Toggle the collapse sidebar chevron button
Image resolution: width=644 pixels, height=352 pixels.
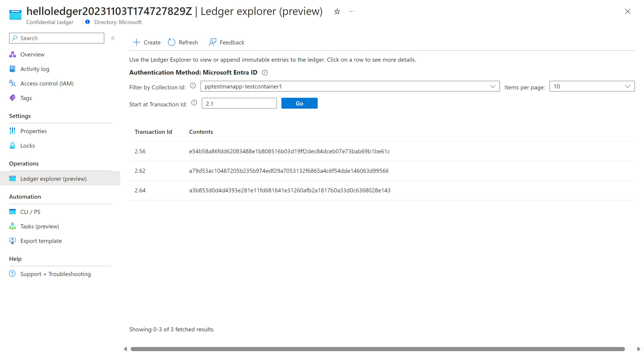(113, 38)
